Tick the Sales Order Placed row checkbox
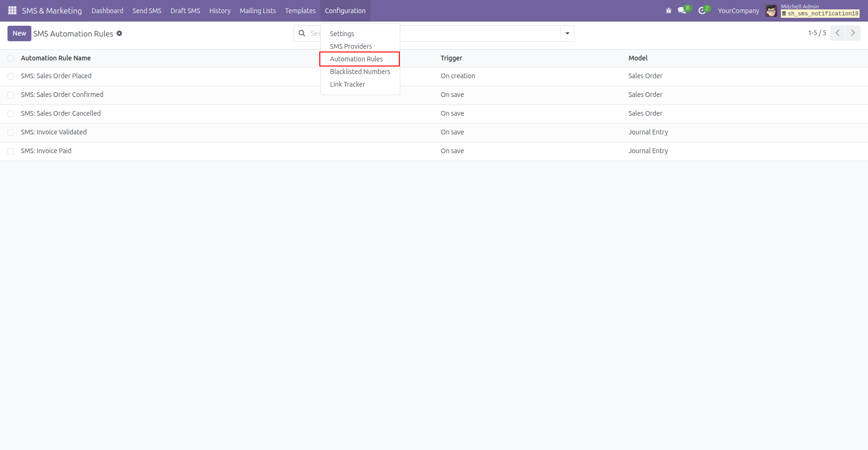Image resolution: width=868 pixels, height=450 pixels. pyautogui.click(x=11, y=76)
